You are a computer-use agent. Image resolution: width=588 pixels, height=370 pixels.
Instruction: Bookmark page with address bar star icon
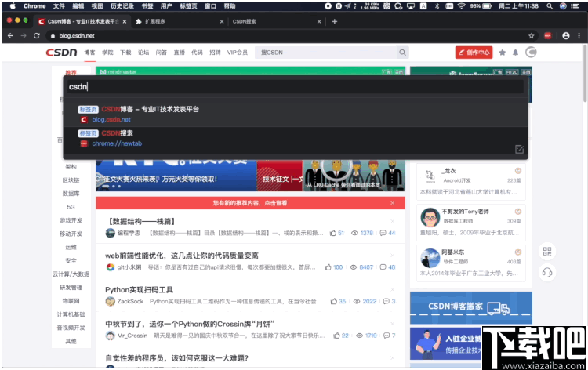coord(531,36)
